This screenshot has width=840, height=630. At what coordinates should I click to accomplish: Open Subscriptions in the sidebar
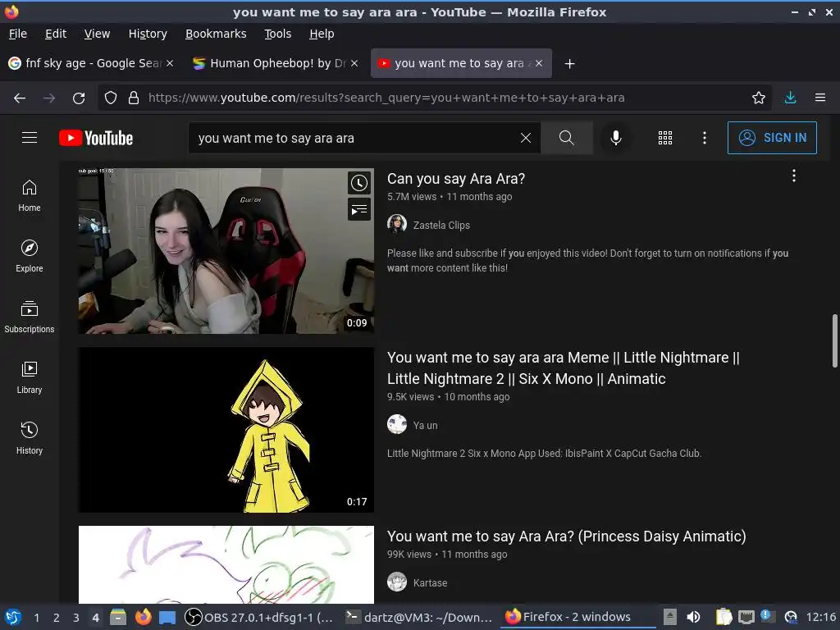click(x=30, y=317)
